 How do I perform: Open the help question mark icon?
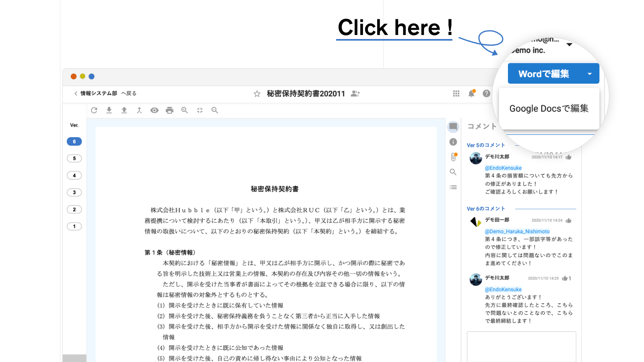pos(487,93)
